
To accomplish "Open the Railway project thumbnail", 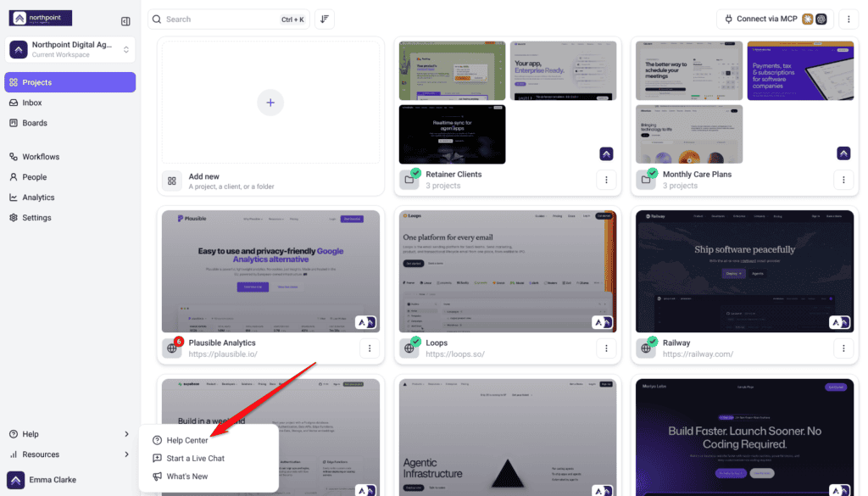I will pos(744,271).
